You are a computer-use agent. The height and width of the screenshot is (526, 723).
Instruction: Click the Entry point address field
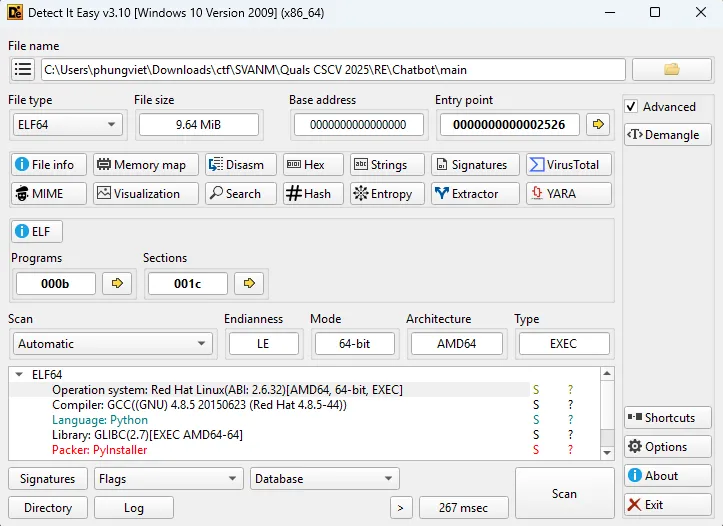(x=509, y=125)
